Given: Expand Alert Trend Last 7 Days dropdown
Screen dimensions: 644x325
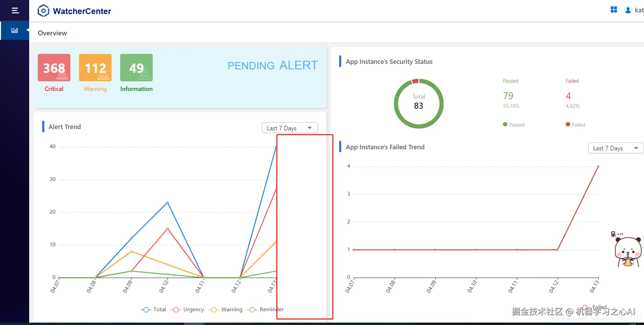Looking at the screenshot, I should (290, 128).
